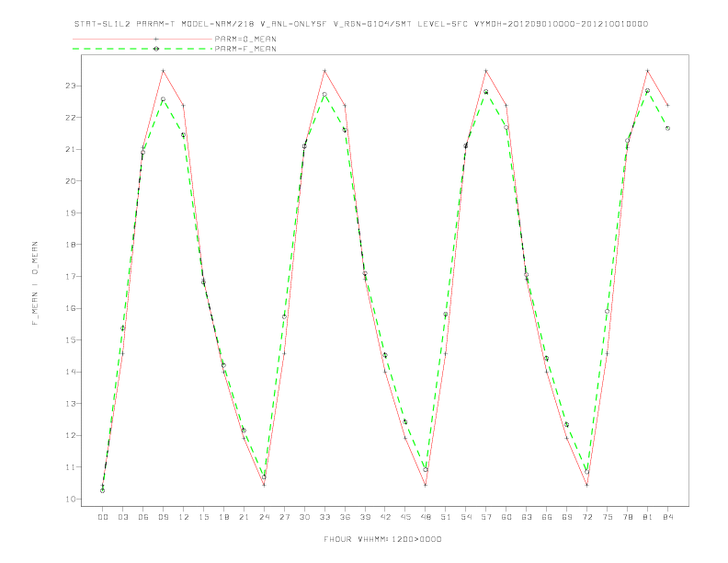Click the vertical axis title F_MEAN | O_MEAN
728x563 pixels.
[x=35, y=283]
